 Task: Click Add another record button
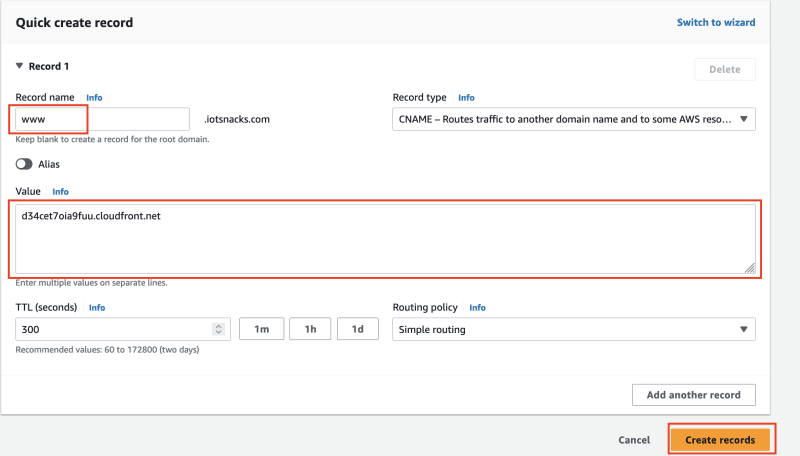(x=693, y=395)
